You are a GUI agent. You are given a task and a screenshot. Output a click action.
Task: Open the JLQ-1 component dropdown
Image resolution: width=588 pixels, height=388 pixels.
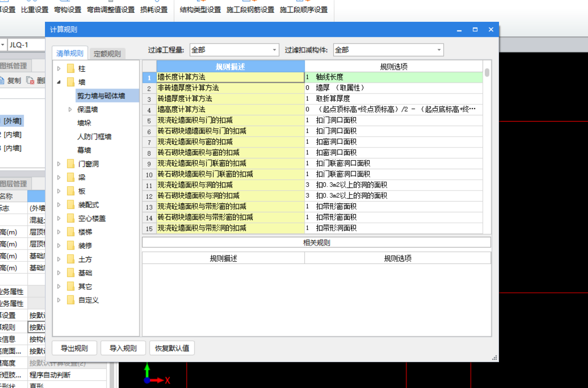(3, 45)
